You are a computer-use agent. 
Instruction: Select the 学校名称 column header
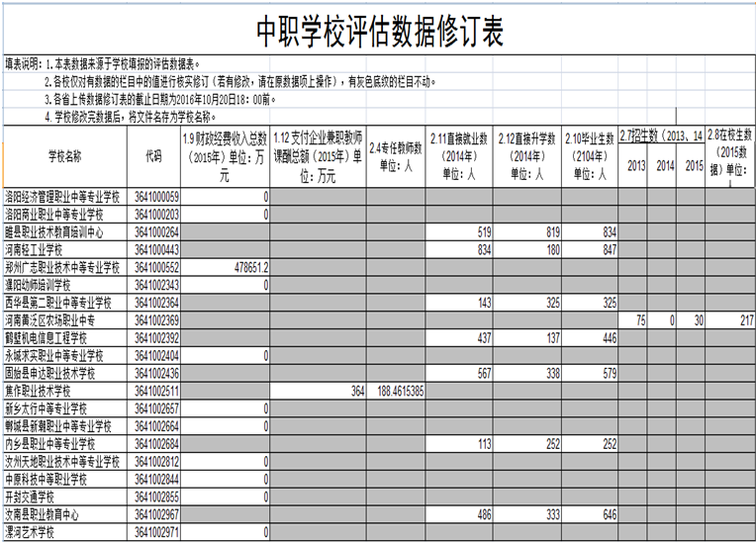tap(65, 157)
